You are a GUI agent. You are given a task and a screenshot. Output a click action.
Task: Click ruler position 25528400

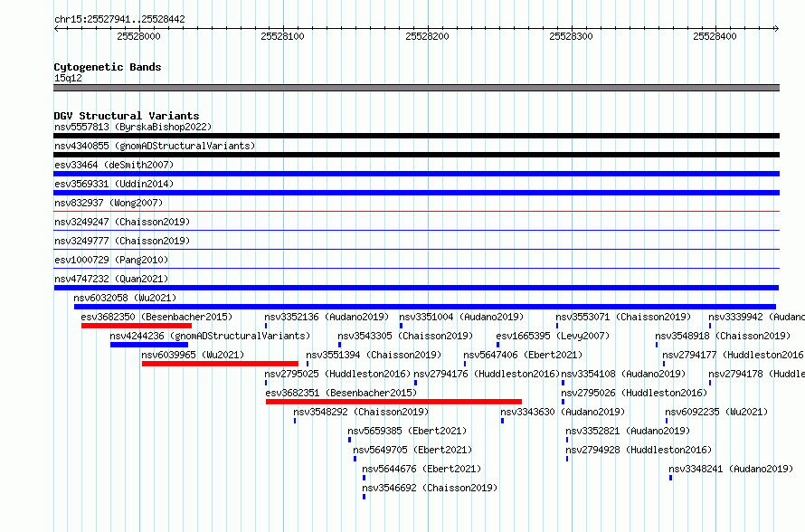[x=715, y=36]
